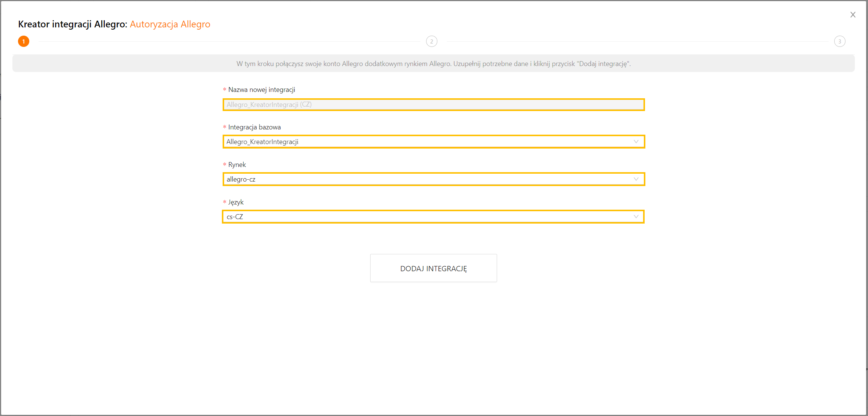Screen dimensions: 868x416
Task: Click the Rynek dropdown chevron arrow
Action: coord(636,179)
